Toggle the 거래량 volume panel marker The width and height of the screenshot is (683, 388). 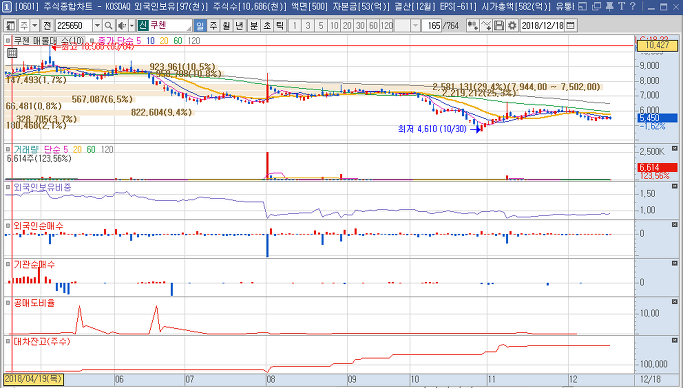pos(8,149)
